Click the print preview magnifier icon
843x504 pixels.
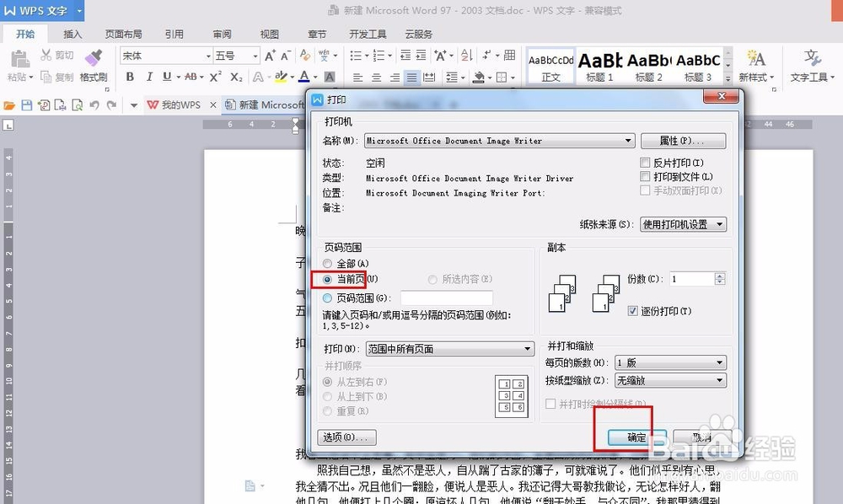pos(78,105)
